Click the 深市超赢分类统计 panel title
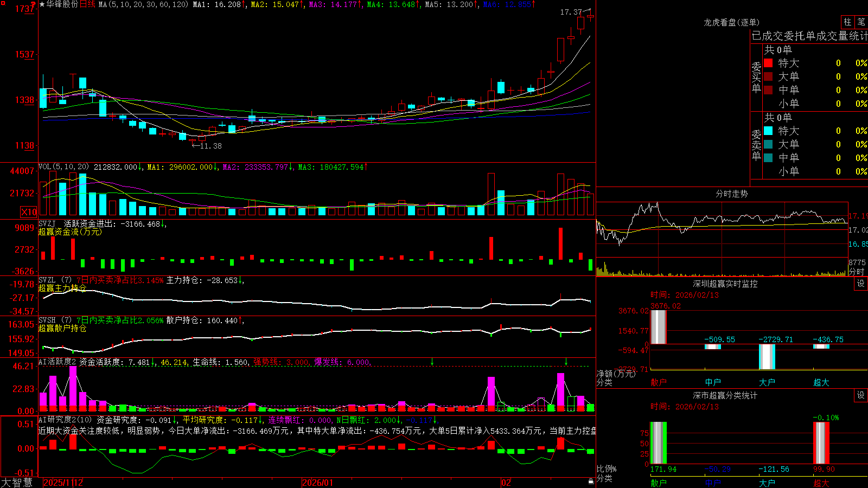This screenshot has height=488, width=868. [725, 395]
